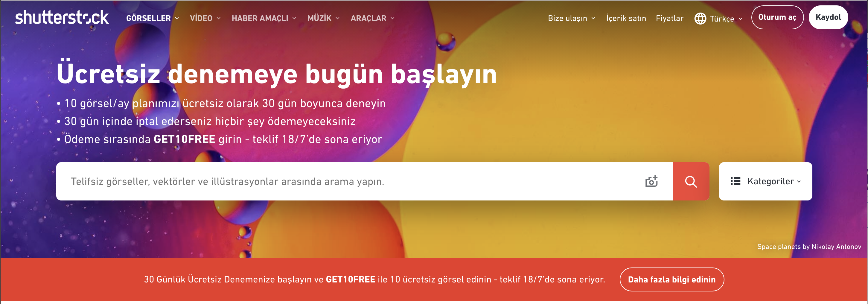Click the red magnifier search button
This screenshot has width=868, height=304.
[x=691, y=181]
